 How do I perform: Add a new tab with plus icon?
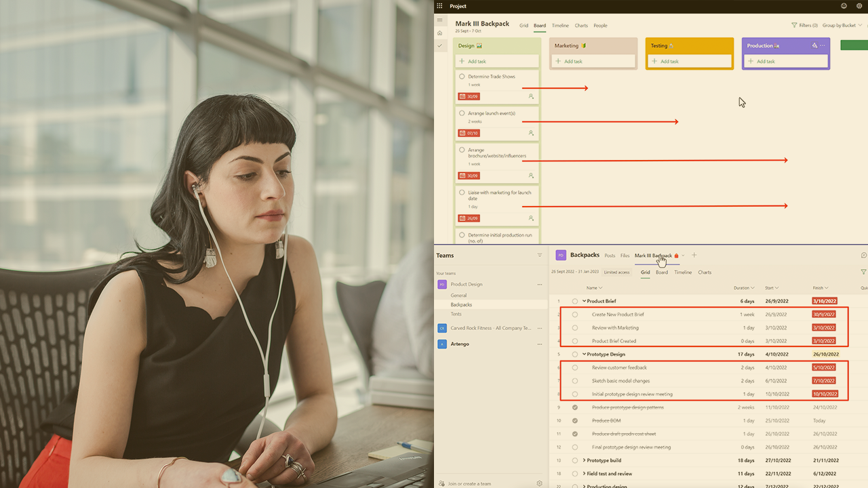694,256
